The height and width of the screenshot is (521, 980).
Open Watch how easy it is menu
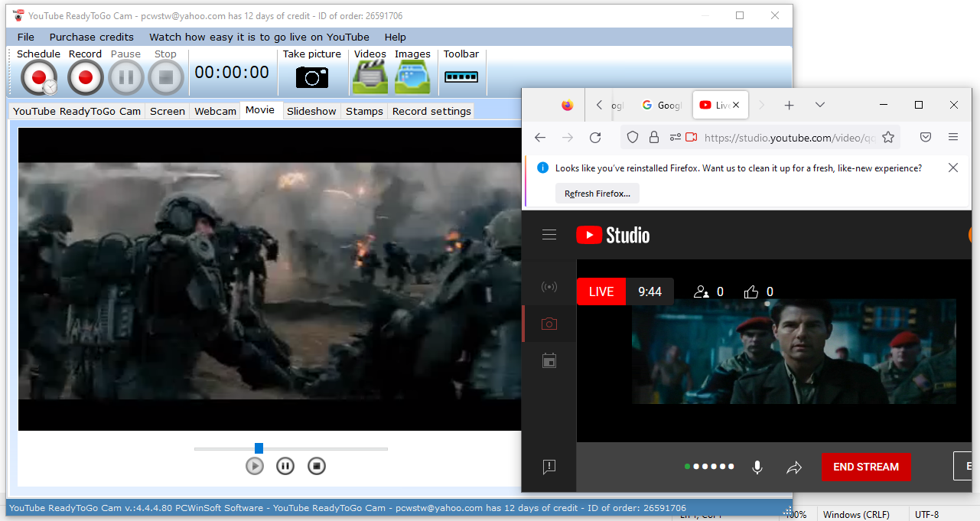(259, 37)
